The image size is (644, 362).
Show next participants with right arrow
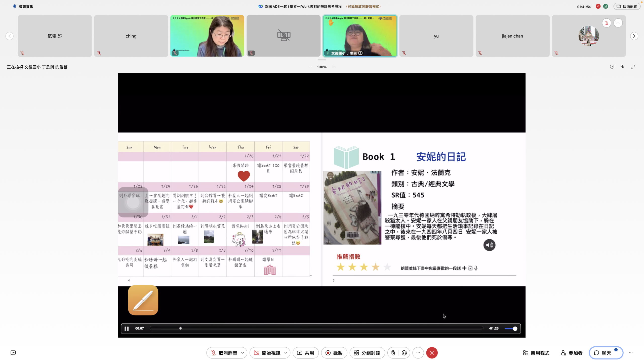[x=634, y=36]
